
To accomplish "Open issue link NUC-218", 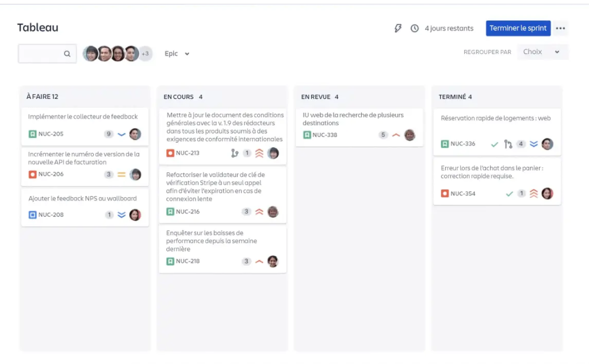I will [188, 261].
